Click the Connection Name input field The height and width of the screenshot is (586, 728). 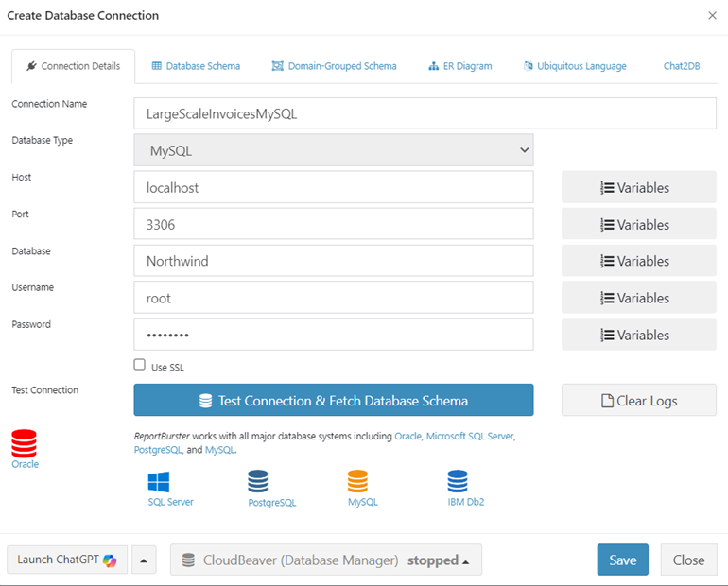[425, 113]
